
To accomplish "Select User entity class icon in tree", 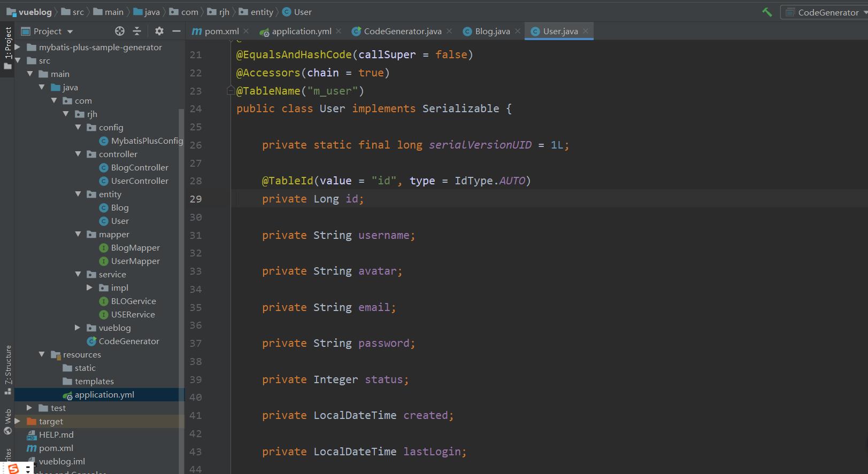I will click(x=104, y=221).
